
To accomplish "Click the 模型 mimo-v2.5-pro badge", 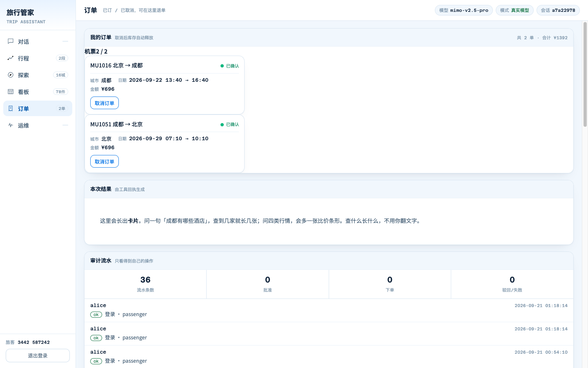I will (x=464, y=10).
